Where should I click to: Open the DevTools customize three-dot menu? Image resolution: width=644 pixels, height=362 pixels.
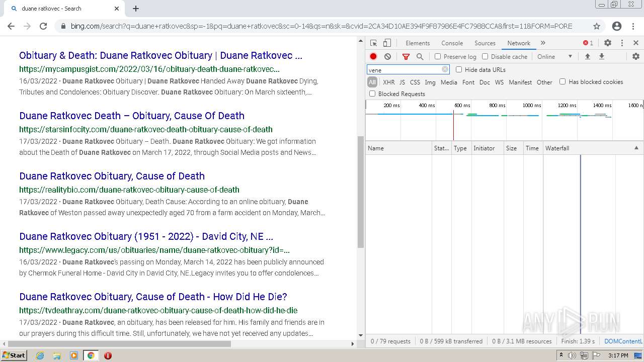click(x=622, y=43)
